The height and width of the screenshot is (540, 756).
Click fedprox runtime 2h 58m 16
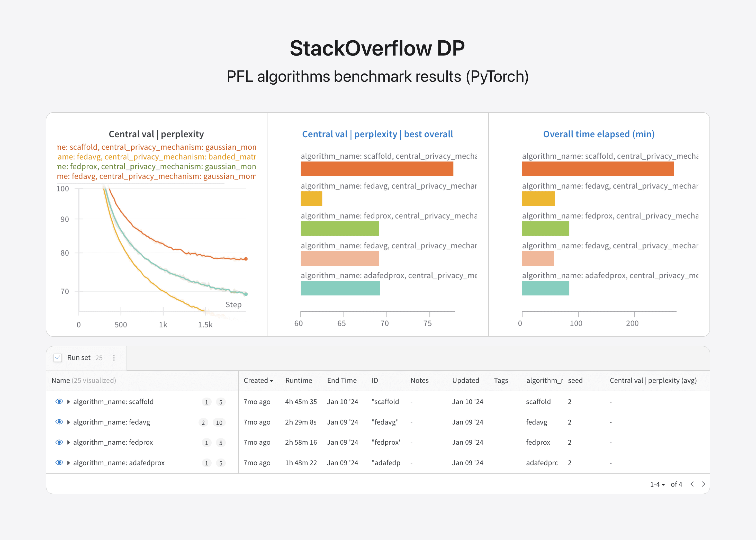click(x=301, y=443)
